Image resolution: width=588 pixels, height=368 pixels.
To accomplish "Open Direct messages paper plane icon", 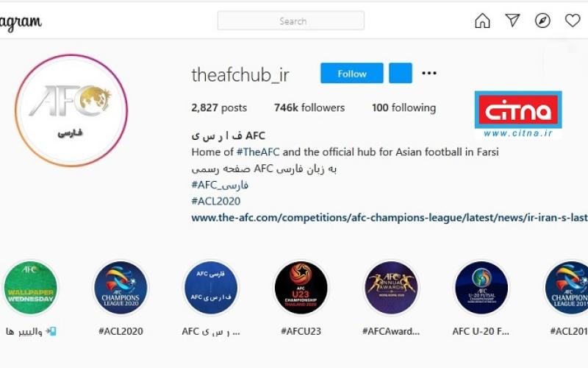I will [512, 21].
